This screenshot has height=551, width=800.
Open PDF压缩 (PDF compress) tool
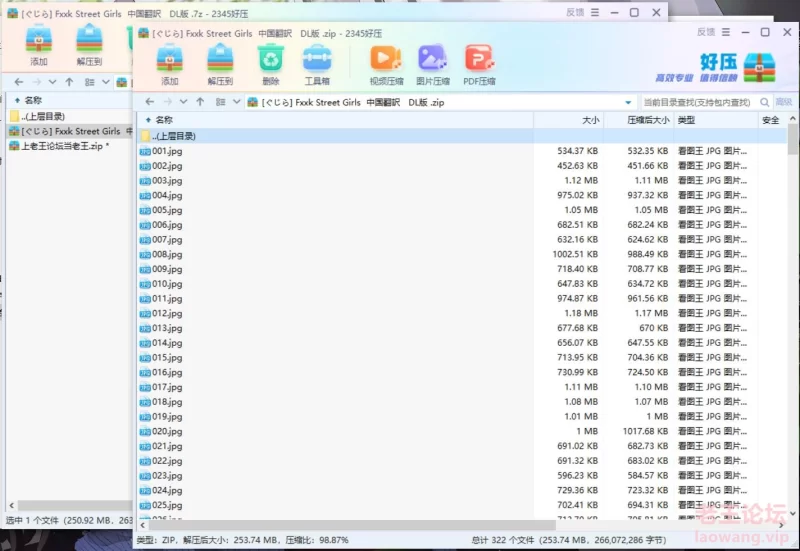[479, 58]
